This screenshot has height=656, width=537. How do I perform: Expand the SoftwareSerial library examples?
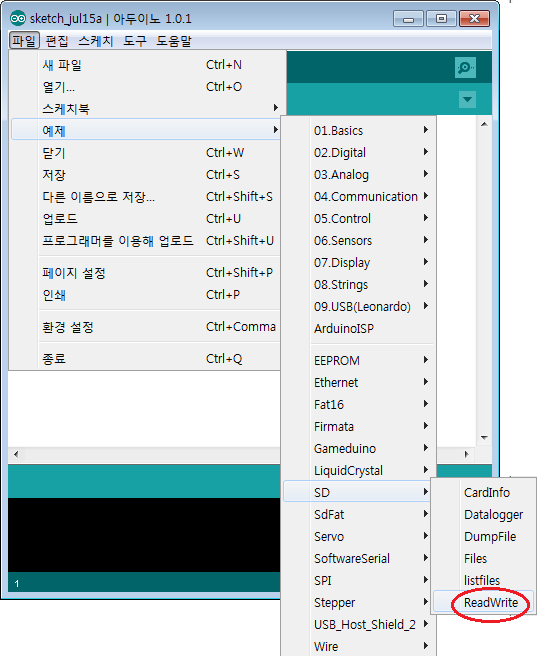point(359,559)
